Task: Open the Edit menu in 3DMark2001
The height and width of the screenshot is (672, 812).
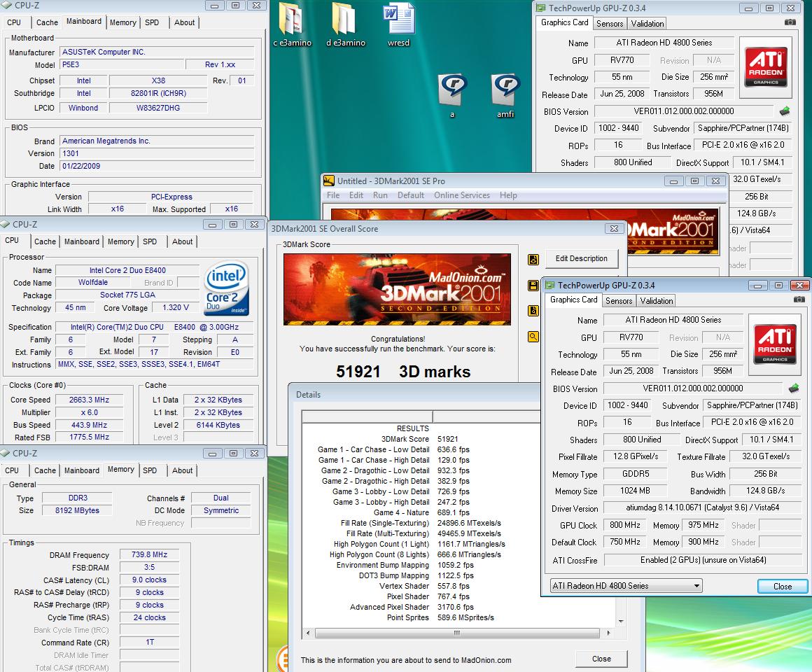Action: 356,195
